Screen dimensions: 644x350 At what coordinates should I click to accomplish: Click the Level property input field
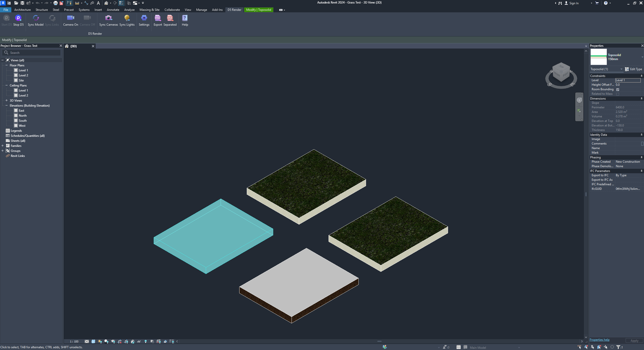point(628,80)
